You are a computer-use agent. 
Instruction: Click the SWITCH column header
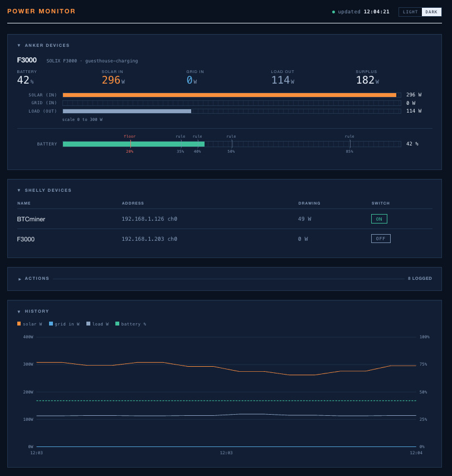coord(381,203)
